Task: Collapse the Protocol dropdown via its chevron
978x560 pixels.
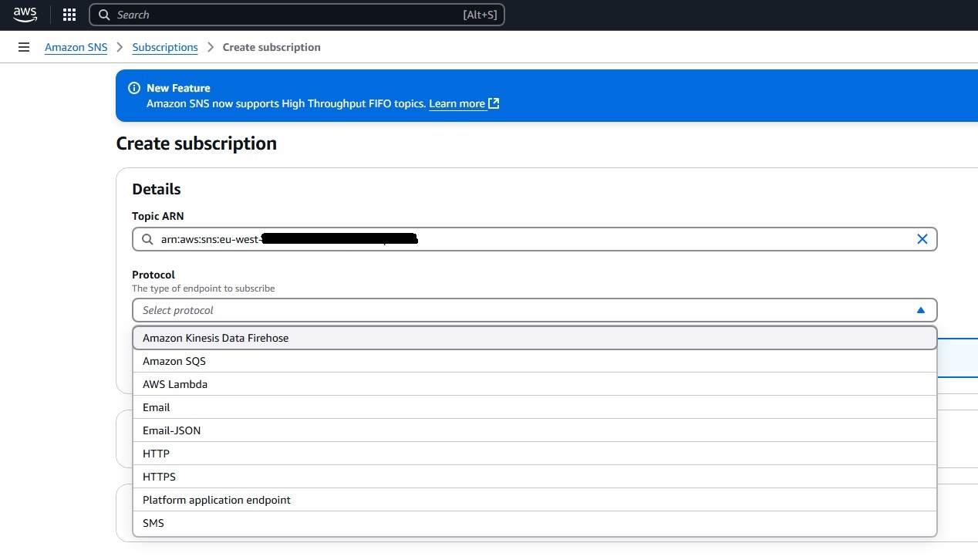Action: pos(920,309)
